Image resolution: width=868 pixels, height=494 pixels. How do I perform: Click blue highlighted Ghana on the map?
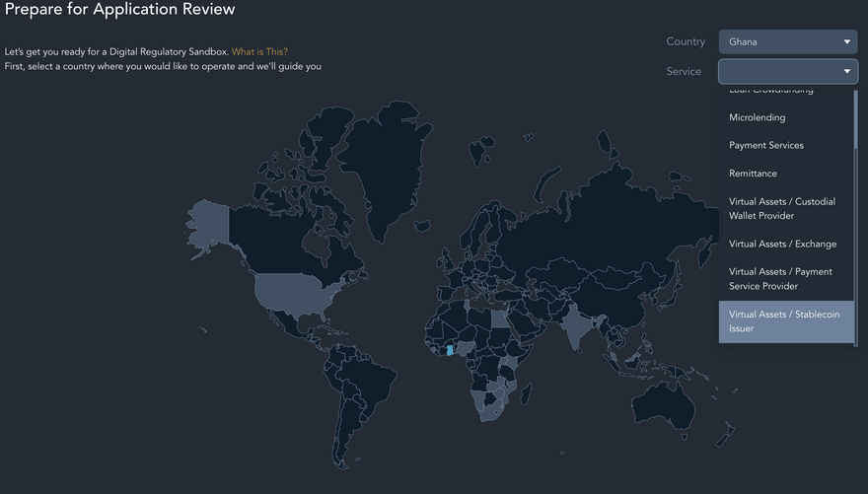pyautogui.click(x=451, y=350)
